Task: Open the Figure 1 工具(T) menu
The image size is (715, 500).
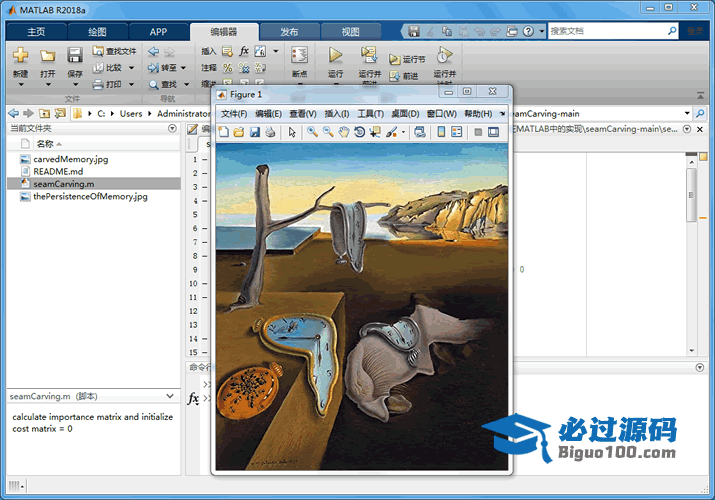Action: [x=370, y=114]
